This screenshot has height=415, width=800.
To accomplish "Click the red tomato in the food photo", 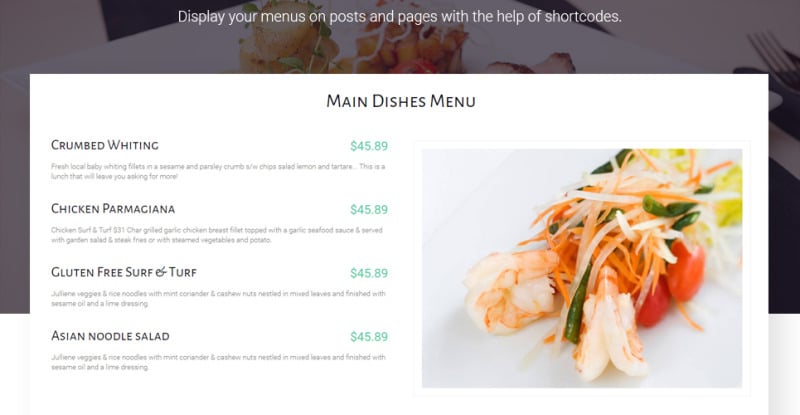I will (x=686, y=271).
